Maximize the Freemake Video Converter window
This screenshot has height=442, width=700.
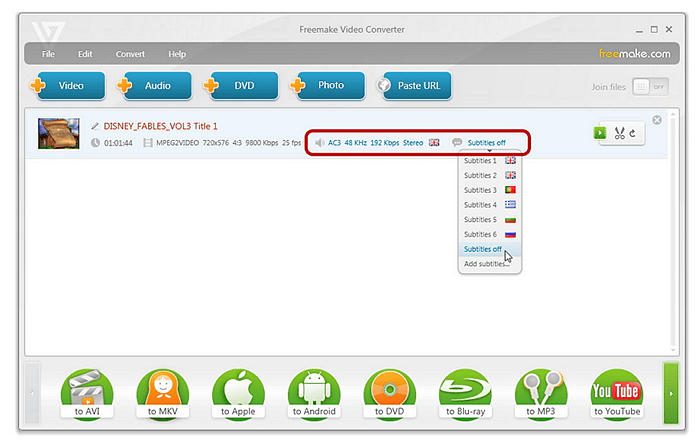click(654, 29)
